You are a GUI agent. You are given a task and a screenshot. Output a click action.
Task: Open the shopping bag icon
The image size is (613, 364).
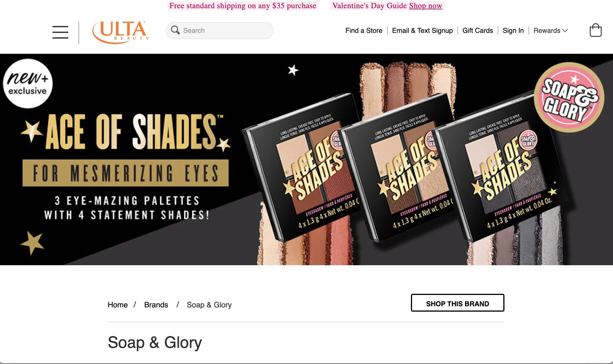[595, 30]
